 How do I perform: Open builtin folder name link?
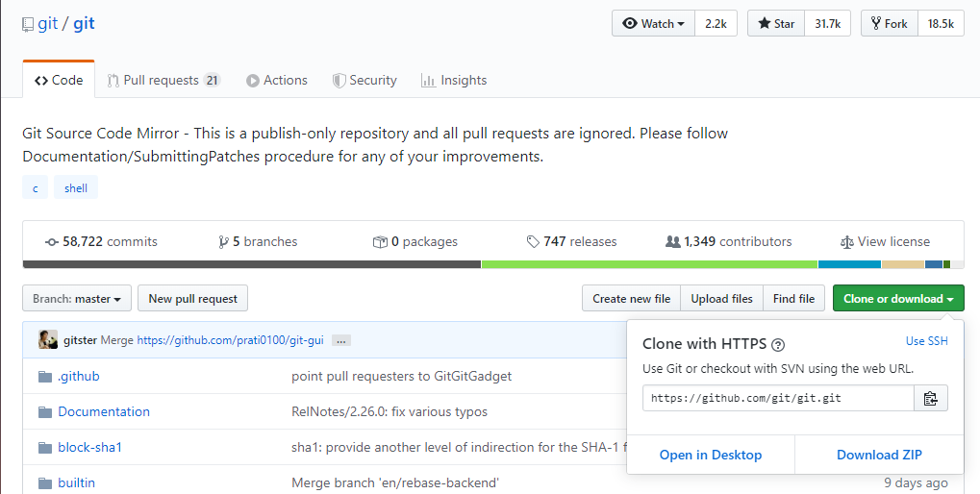click(x=76, y=482)
